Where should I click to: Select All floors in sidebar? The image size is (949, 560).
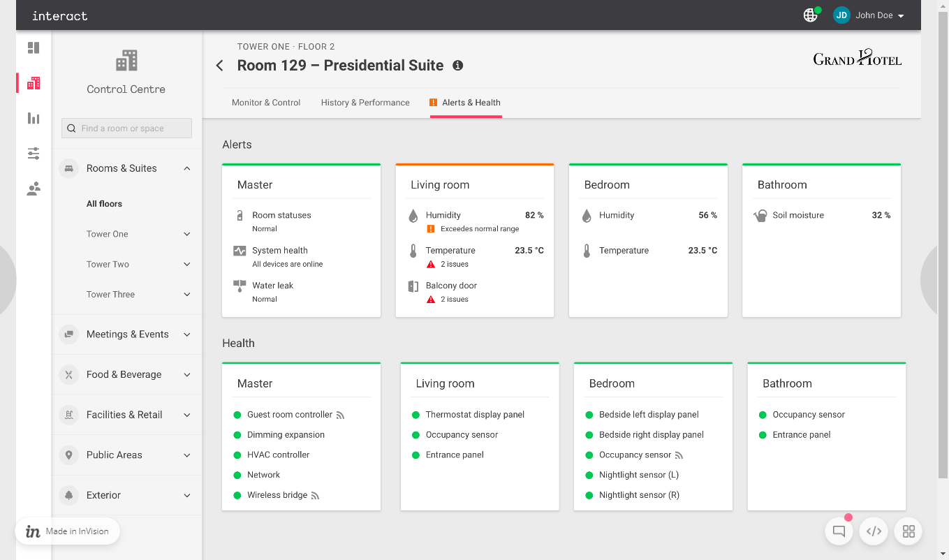104,204
